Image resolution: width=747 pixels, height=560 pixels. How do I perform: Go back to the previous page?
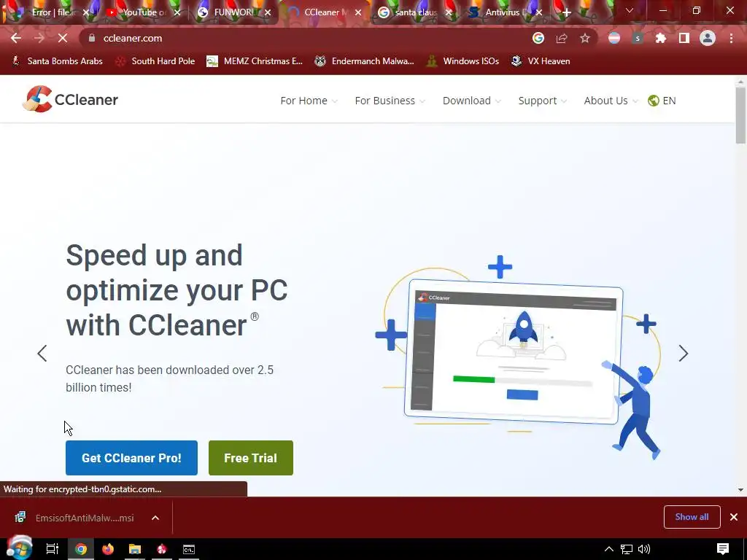[16, 38]
